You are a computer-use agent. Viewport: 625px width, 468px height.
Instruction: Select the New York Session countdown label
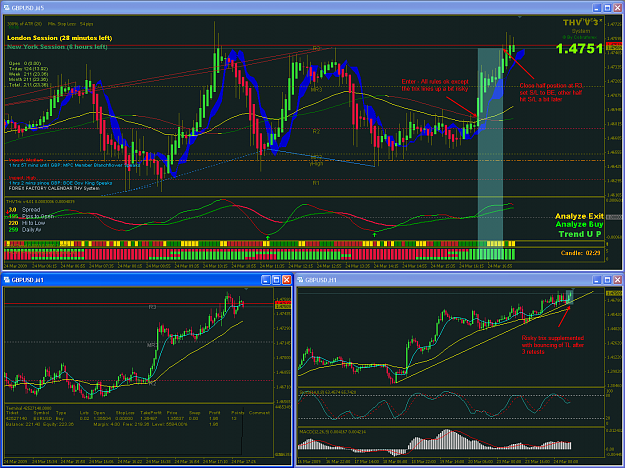pos(57,47)
